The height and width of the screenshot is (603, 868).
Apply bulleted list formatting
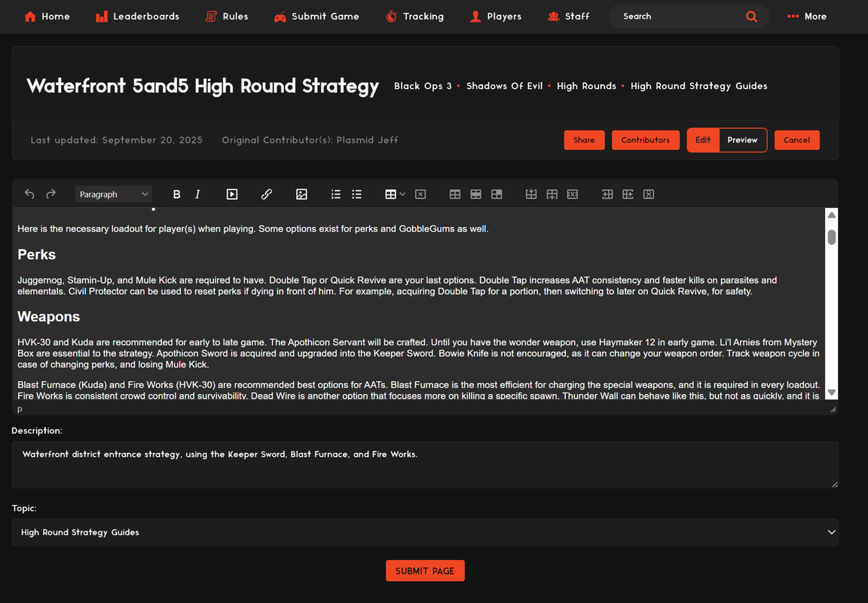click(x=356, y=194)
